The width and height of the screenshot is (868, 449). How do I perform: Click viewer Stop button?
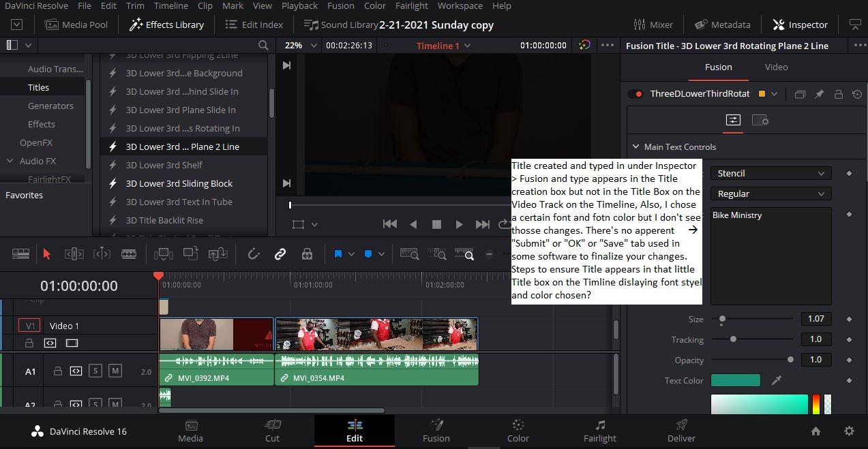point(436,224)
